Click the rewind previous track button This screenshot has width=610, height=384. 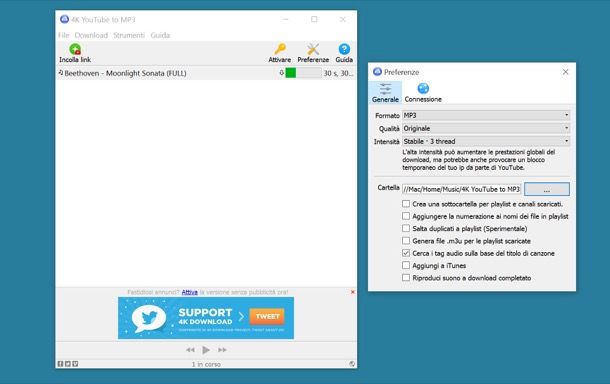coord(190,350)
